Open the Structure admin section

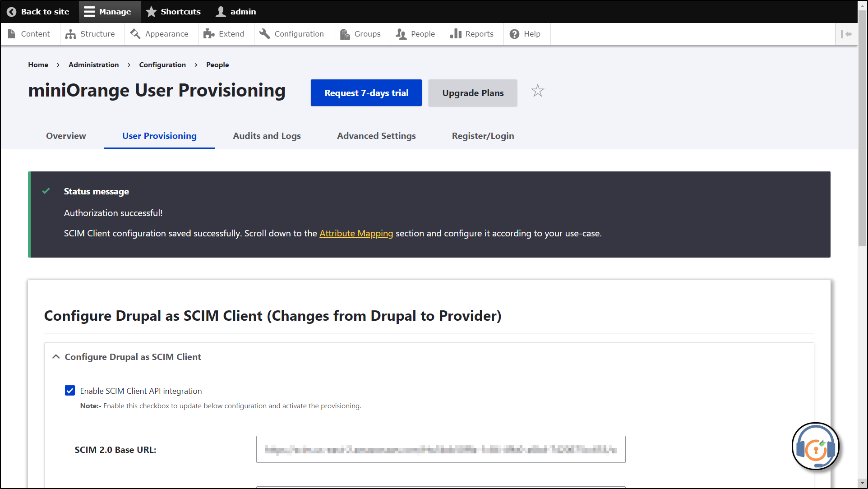pos(69,34)
